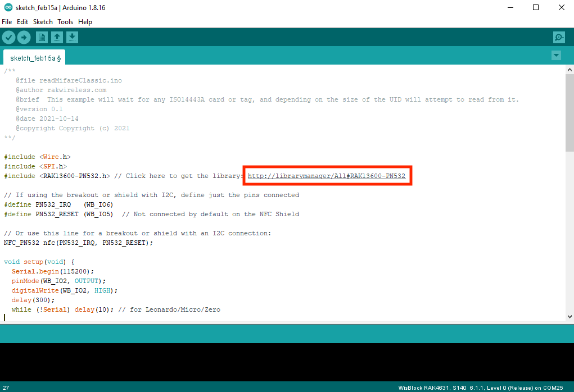Click '@version 0.1' comment
This screenshot has height=392, width=574.
click(x=39, y=109)
